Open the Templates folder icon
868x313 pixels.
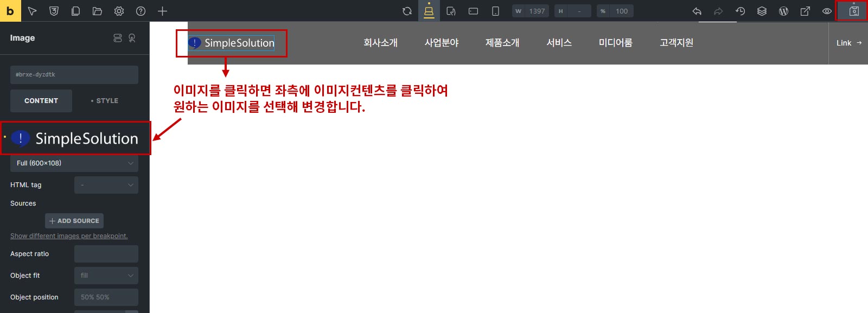click(97, 11)
